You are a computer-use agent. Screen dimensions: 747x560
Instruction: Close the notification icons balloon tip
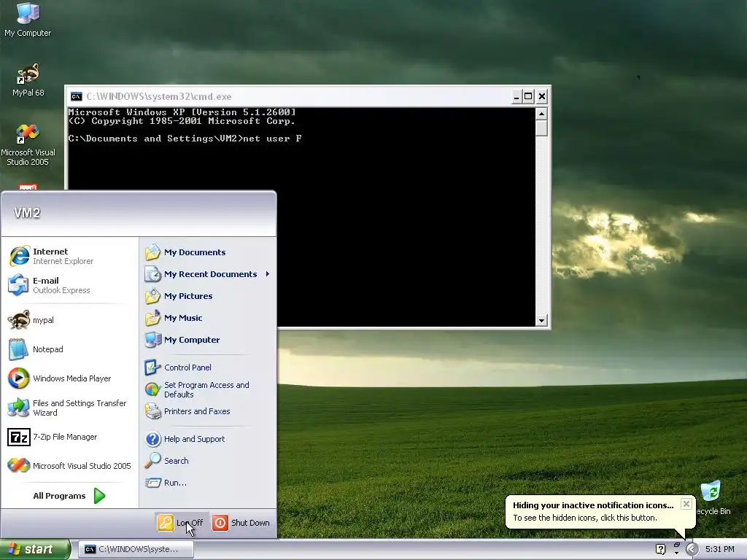point(686,504)
